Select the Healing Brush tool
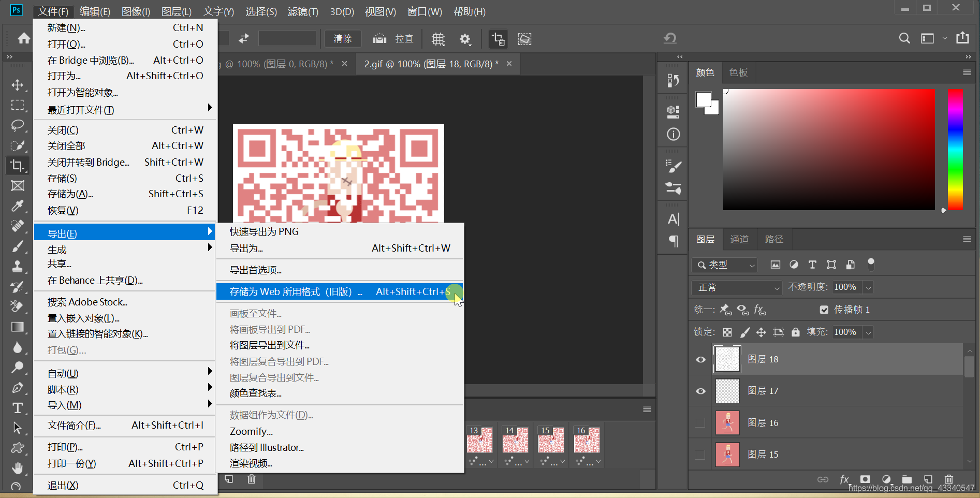This screenshot has width=980, height=498. click(x=18, y=226)
